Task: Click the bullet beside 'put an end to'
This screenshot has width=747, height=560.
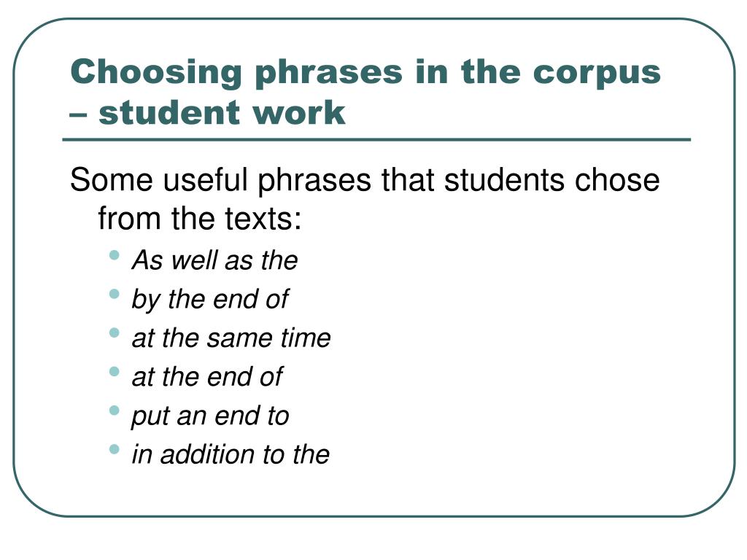Action: (x=114, y=411)
